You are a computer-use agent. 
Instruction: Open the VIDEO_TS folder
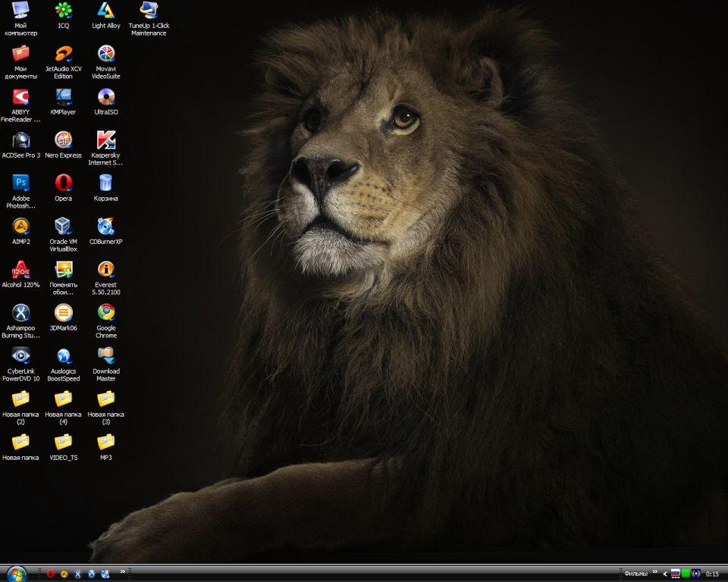point(64,442)
